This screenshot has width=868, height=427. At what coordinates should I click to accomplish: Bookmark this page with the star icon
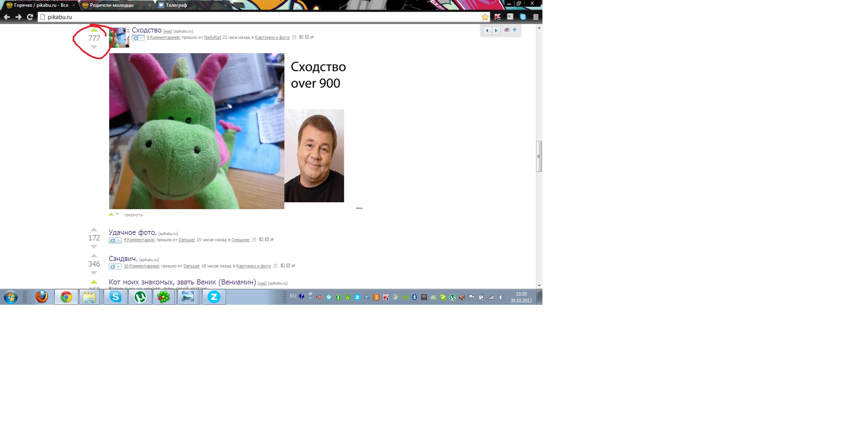pyautogui.click(x=485, y=17)
